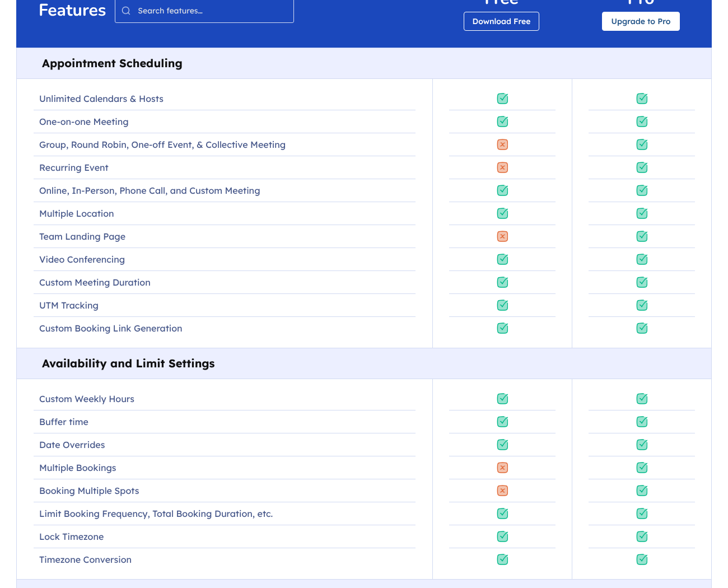This screenshot has height=588, width=728.
Task: Click the Custom Booking Link Generation text
Action: 111,329
